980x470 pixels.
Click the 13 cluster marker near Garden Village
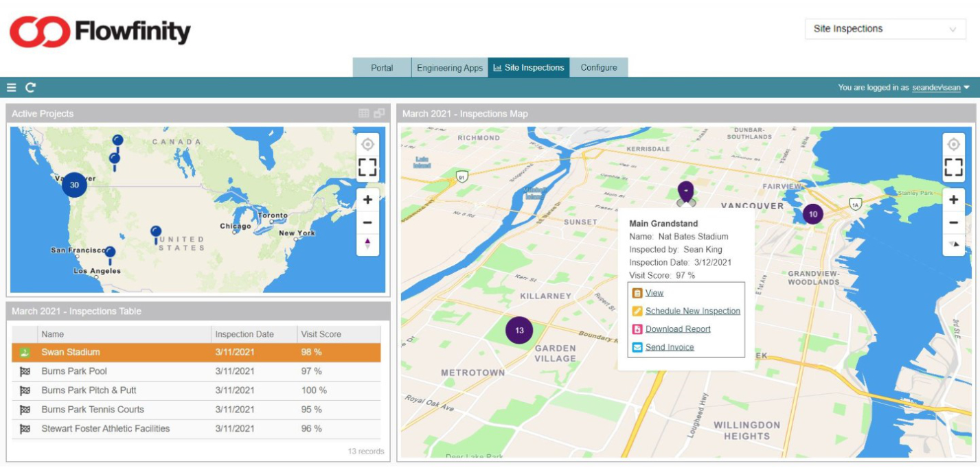pyautogui.click(x=519, y=329)
